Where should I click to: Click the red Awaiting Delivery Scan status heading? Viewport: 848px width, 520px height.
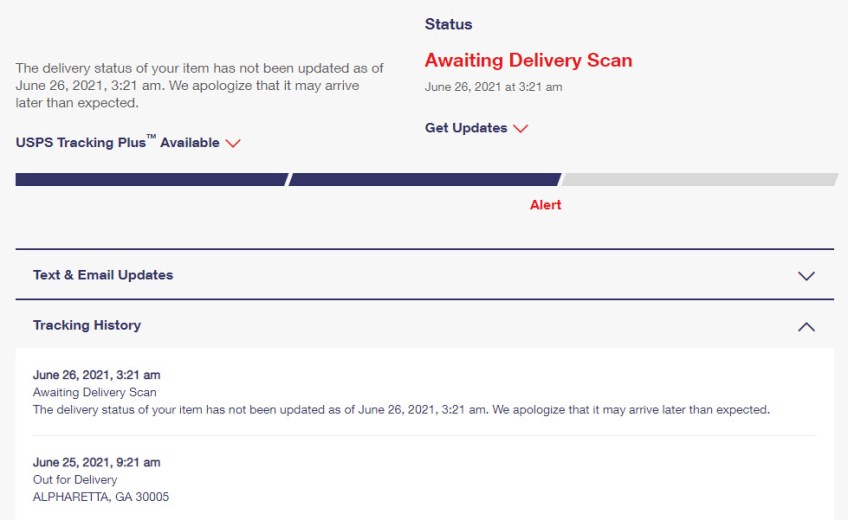coord(528,60)
